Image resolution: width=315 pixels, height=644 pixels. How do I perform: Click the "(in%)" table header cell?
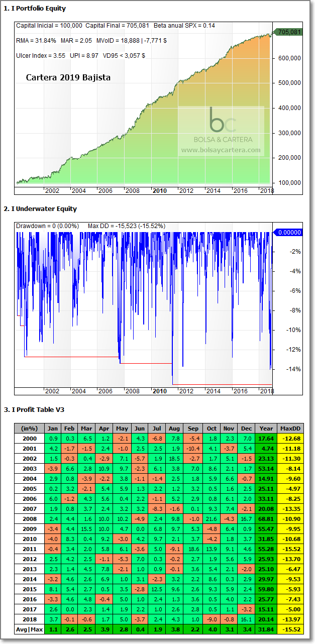(29, 428)
